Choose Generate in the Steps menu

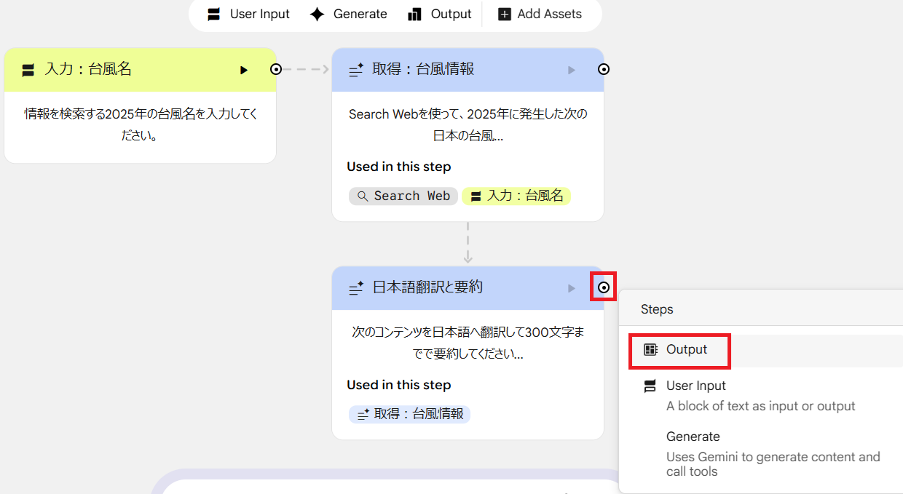coord(692,437)
